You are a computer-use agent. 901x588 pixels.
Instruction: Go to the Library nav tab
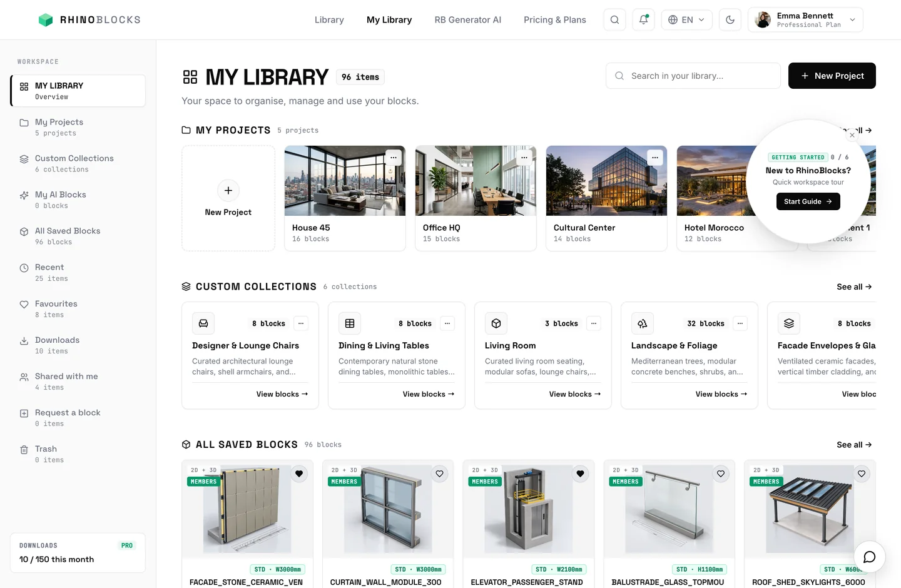(x=329, y=20)
